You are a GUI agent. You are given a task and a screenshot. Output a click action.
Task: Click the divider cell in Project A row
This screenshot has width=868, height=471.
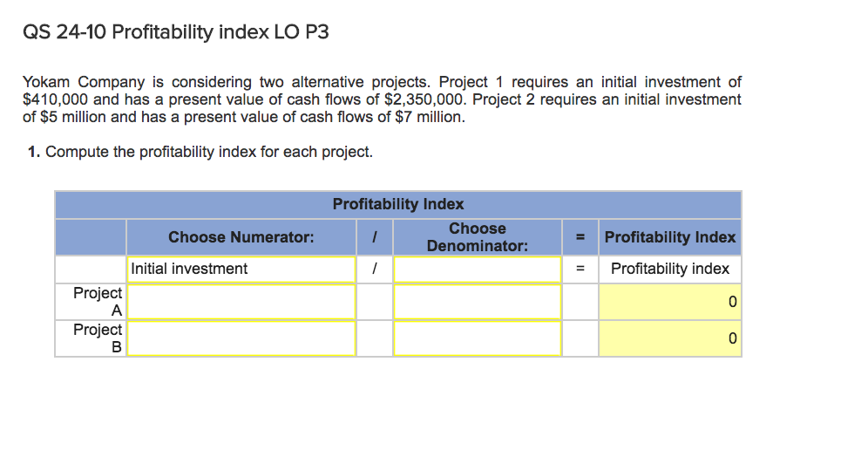coord(374,302)
